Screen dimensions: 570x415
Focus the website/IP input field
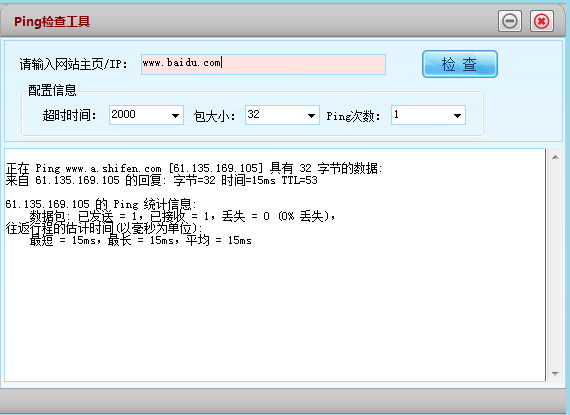(x=263, y=64)
